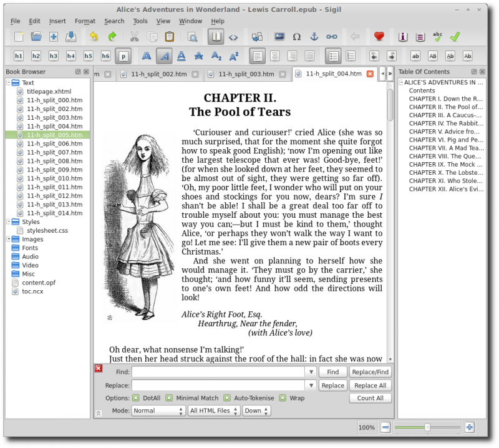This screenshot has width=499, height=448.
Task: Open the Insert menu
Action: point(57,21)
